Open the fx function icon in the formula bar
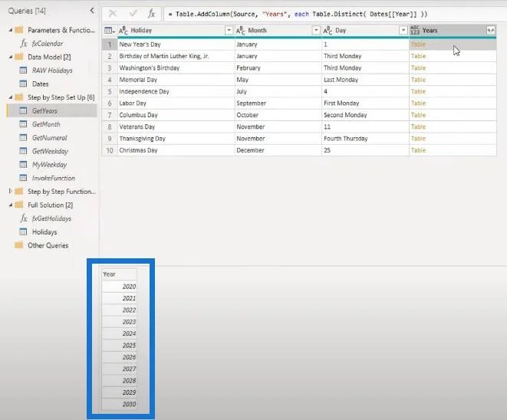Image resolution: width=507 pixels, height=420 pixels. pos(151,14)
